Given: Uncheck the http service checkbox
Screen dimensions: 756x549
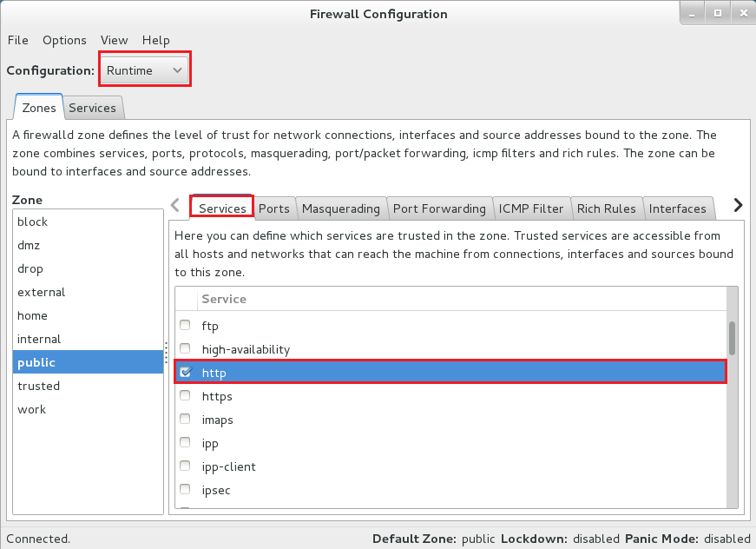Looking at the screenshot, I should pyautogui.click(x=185, y=373).
